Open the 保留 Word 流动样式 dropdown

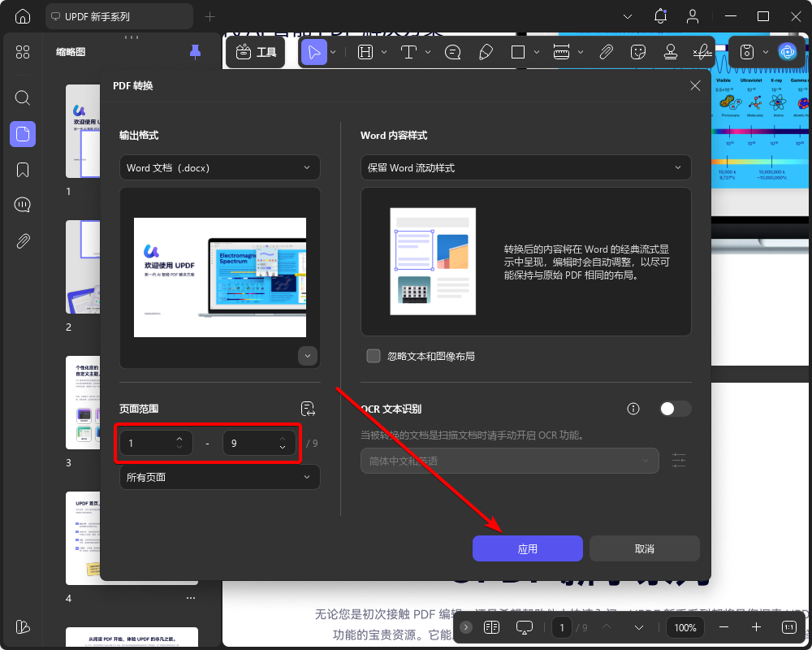tap(525, 167)
